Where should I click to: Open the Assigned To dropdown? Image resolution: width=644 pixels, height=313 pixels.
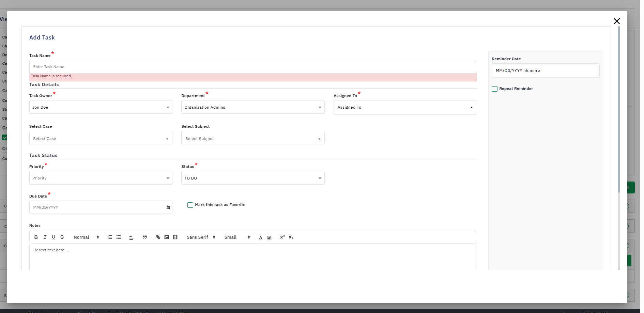click(405, 108)
